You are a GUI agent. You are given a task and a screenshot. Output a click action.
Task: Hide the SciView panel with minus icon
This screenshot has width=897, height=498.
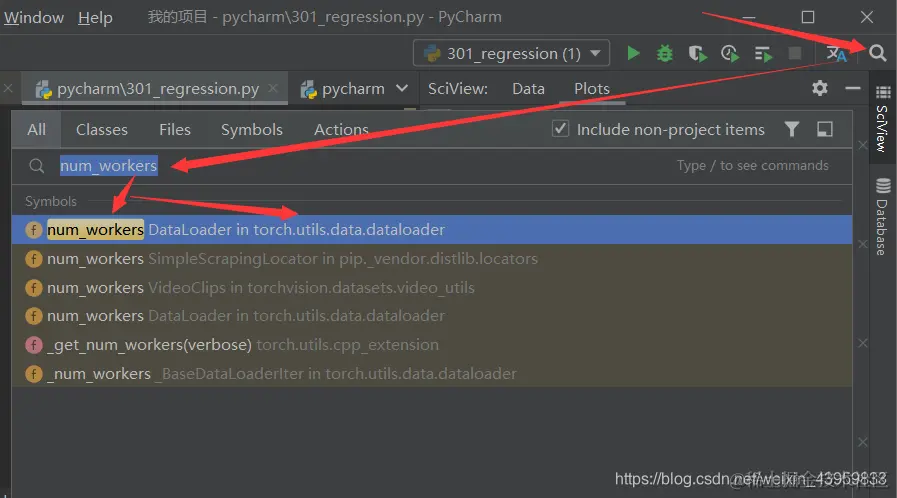(852, 88)
